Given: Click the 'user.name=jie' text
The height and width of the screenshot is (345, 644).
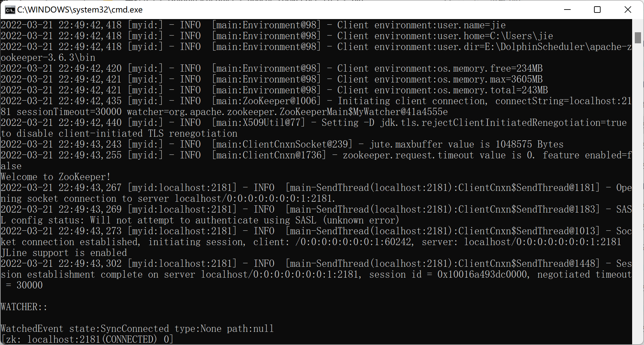Looking at the screenshot, I should (x=471, y=25).
